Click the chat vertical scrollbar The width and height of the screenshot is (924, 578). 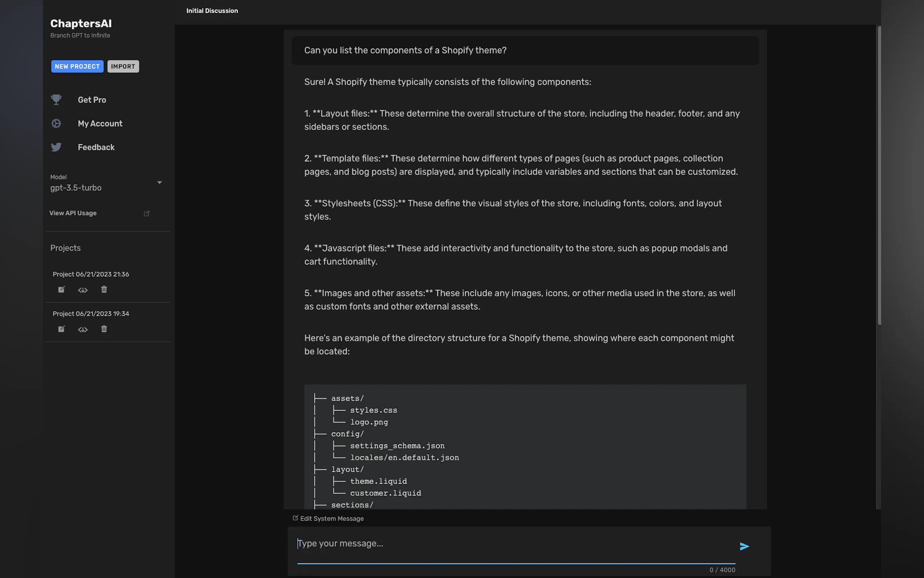tap(879, 176)
